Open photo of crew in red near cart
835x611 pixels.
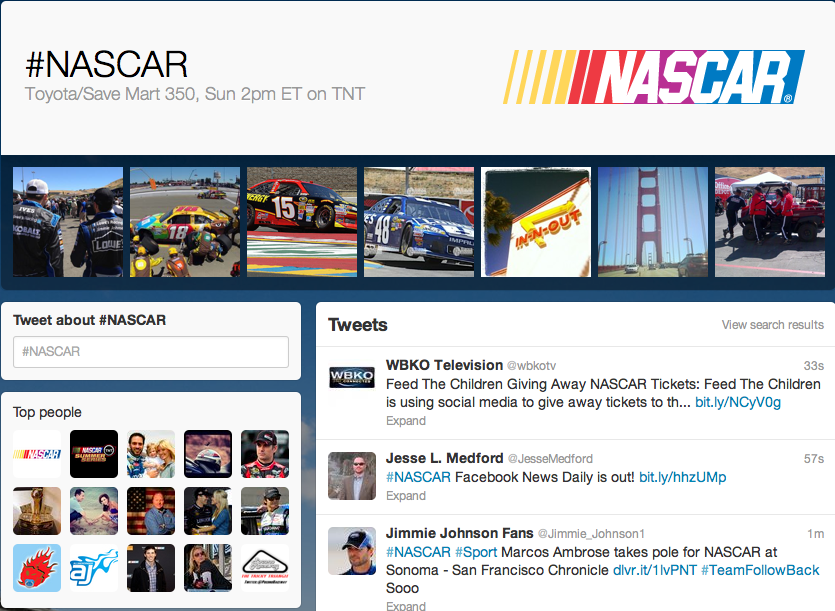click(x=770, y=222)
